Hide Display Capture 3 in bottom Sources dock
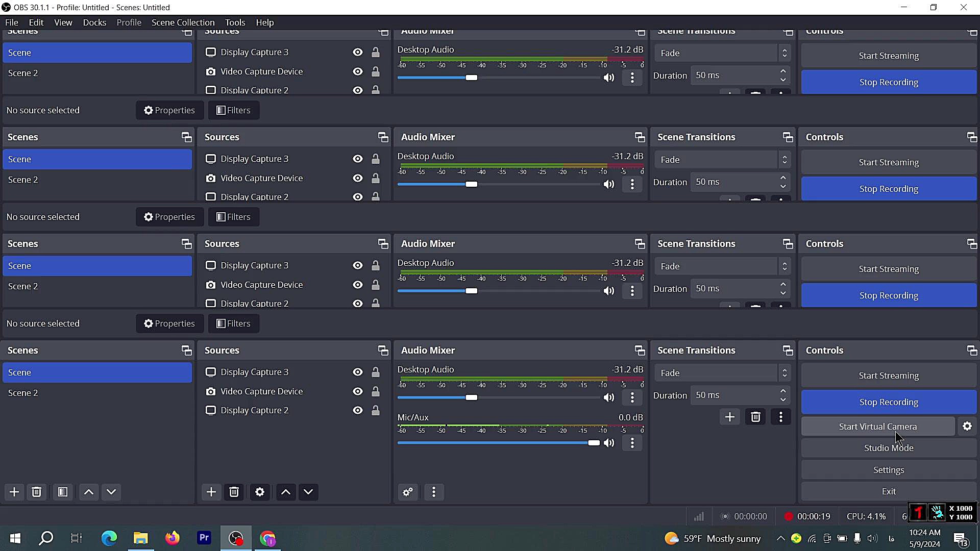Viewport: 980px width, 551px height. click(x=358, y=372)
